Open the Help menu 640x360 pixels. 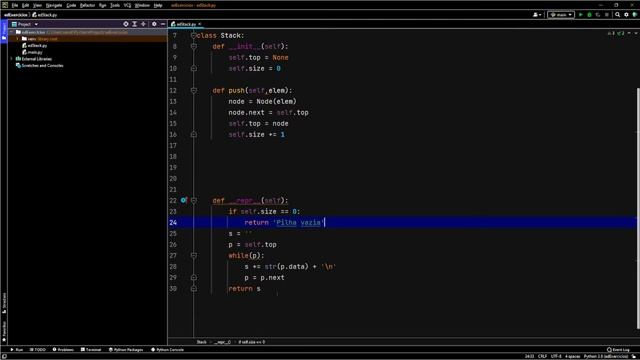pyautogui.click(x=158, y=5)
